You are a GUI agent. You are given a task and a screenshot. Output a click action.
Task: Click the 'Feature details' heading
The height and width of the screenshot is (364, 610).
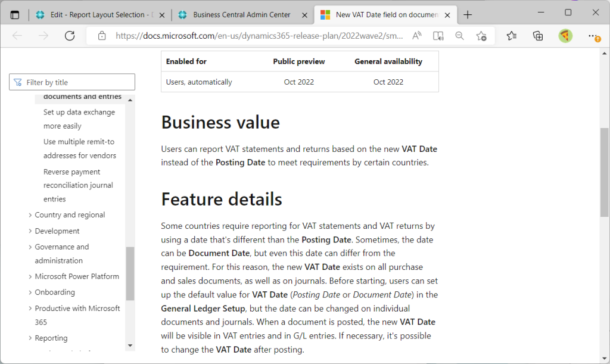tap(222, 199)
